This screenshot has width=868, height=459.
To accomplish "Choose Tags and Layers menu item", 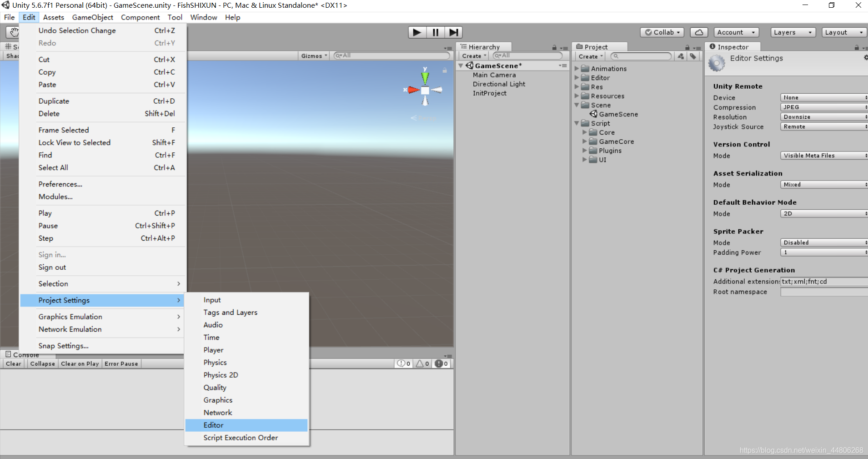I will point(246,313).
